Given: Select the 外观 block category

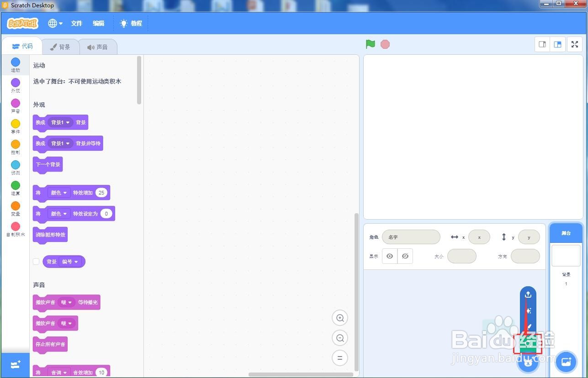Looking at the screenshot, I should [x=16, y=85].
